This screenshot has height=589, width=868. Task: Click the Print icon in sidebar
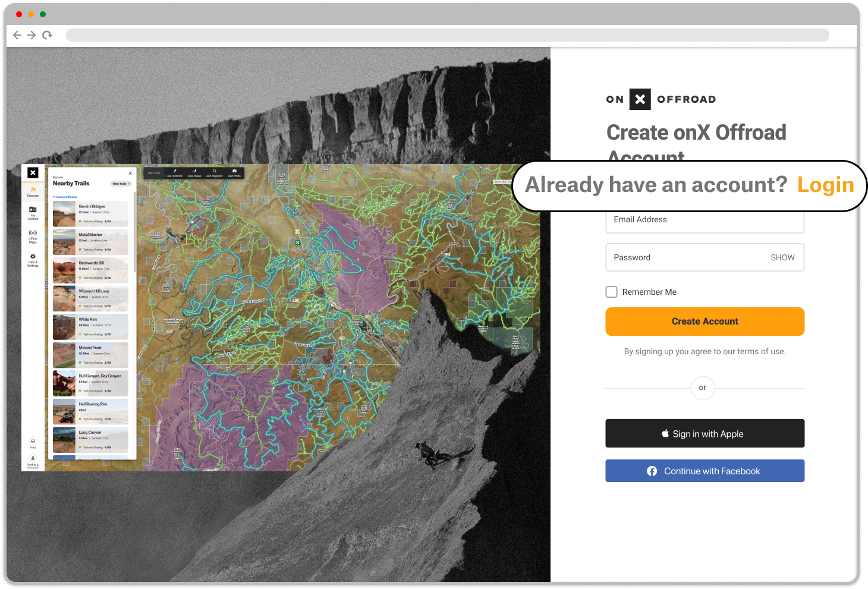click(x=33, y=442)
